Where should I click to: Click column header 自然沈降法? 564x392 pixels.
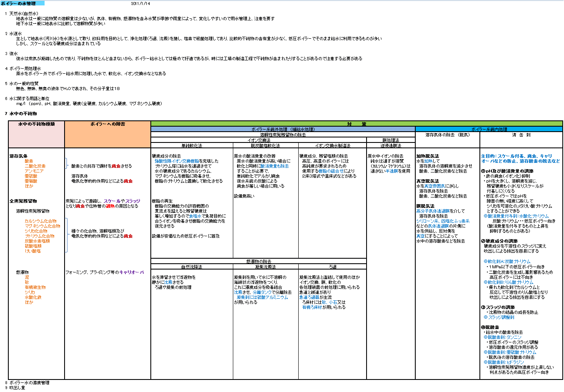click(x=192, y=267)
